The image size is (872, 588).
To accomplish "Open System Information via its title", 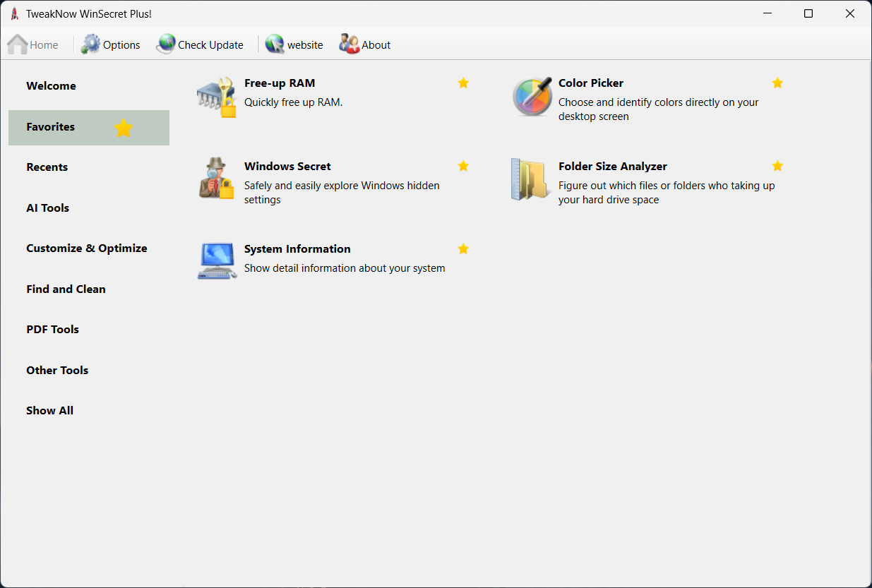I will pyautogui.click(x=297, y=249).
